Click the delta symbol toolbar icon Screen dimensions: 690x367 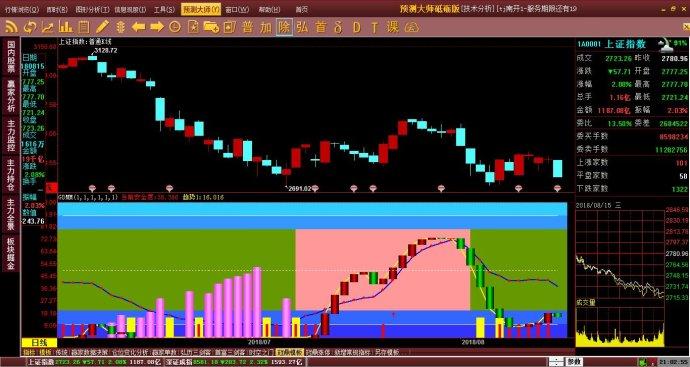pyautogui.click(x=338, y=27)
